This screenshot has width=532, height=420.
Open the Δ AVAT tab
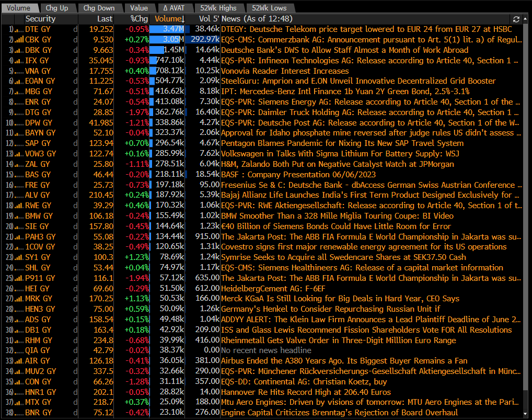pos(174,8)
